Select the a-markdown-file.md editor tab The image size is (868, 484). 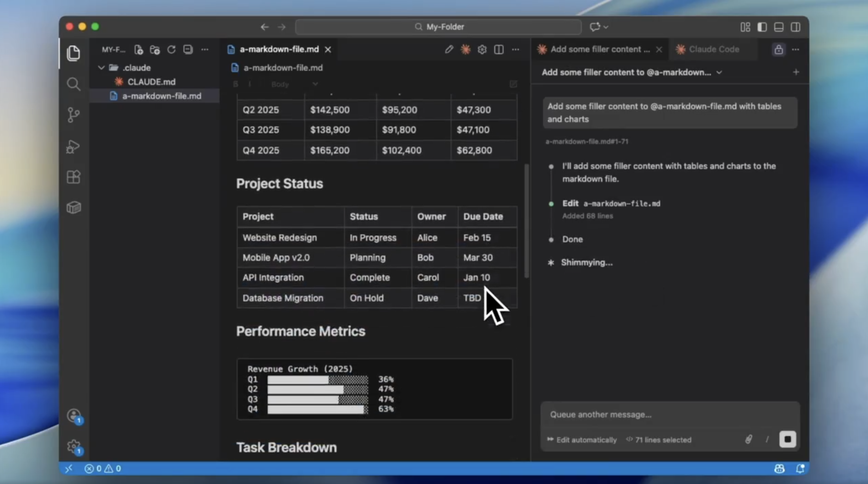click(279, 49)
